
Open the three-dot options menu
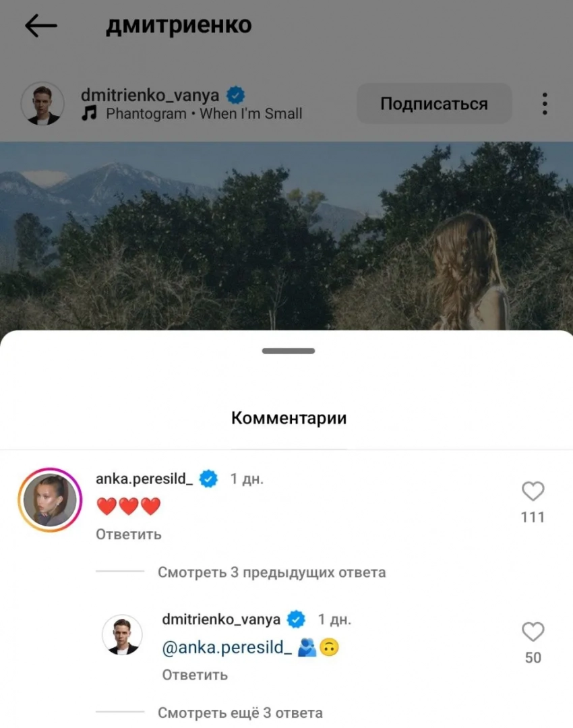pos(545,104)
